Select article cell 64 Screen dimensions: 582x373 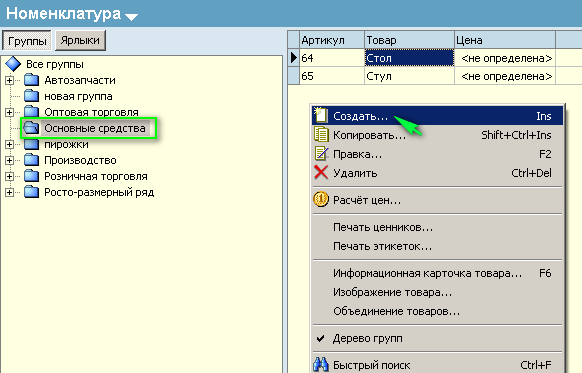point(331,58)
